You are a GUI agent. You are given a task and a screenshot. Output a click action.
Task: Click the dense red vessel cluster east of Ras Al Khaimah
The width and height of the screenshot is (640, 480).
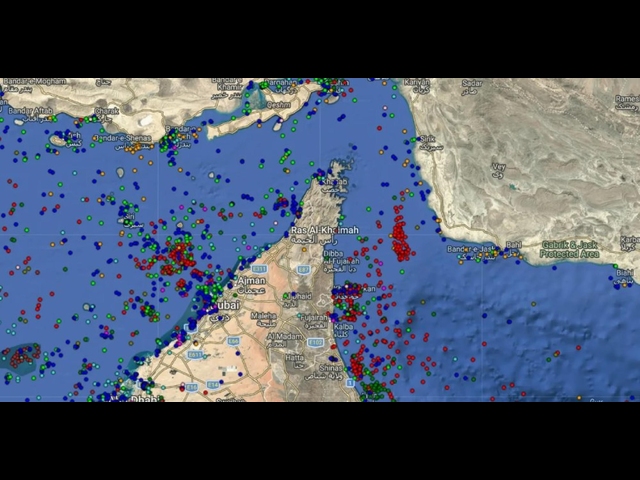[402, 240]
